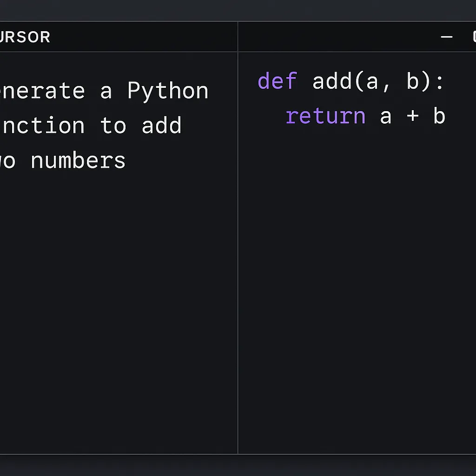Click the 'def' keyword in the code

coord(277,81)
